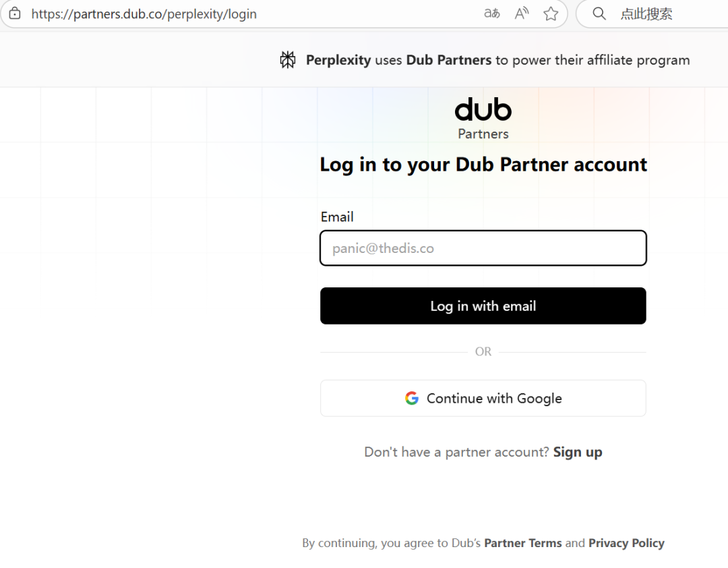Click the search magnifier icon
This screenshot has height=568, width=728.
[599, 13]
